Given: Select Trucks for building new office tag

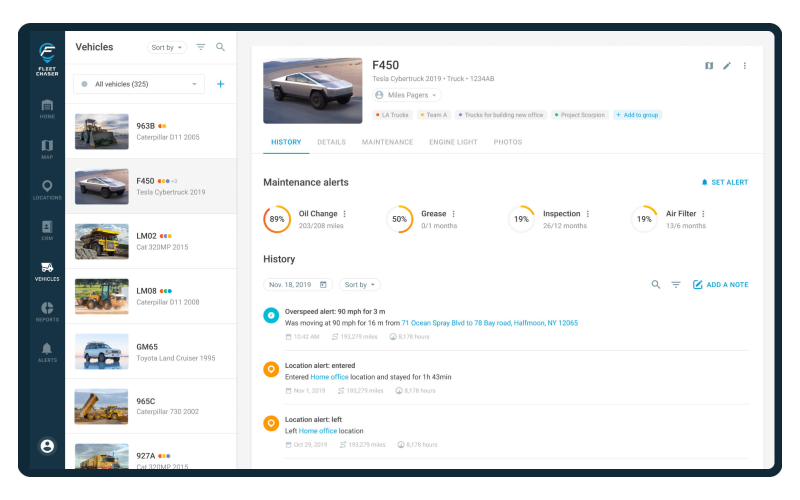Looking at the screenshot, I should [501, 115].
